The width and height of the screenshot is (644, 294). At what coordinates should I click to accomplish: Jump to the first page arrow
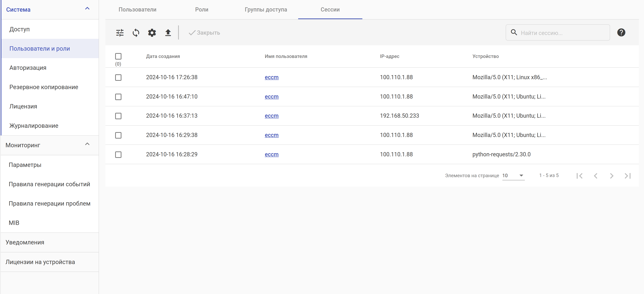click(579, 176)
